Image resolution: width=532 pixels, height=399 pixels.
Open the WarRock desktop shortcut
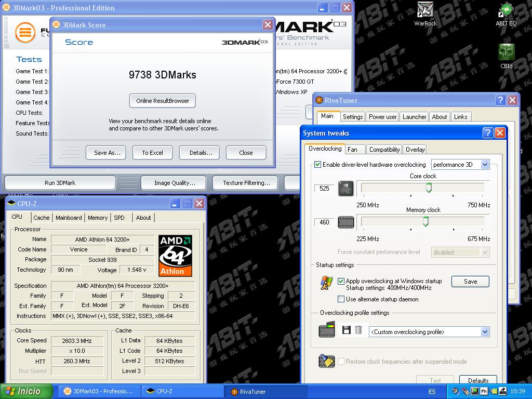tap(425, 14)
